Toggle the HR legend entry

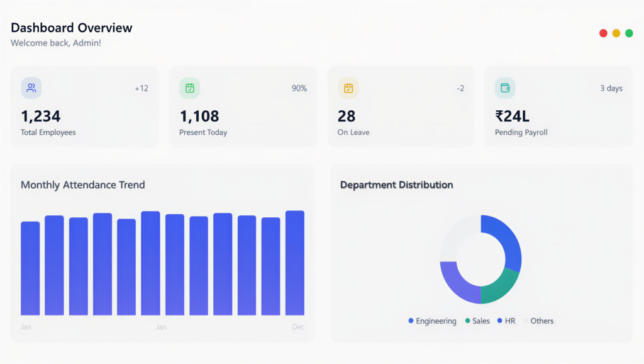click(506, 321)
